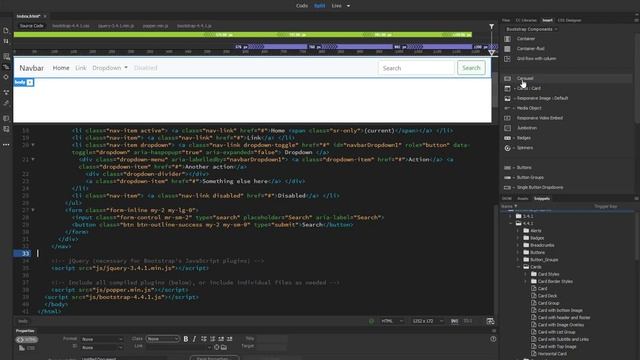This screenshot has width=640, height=360.
Task: Click the Point to File target icon
Action: (x=217, y=347)
